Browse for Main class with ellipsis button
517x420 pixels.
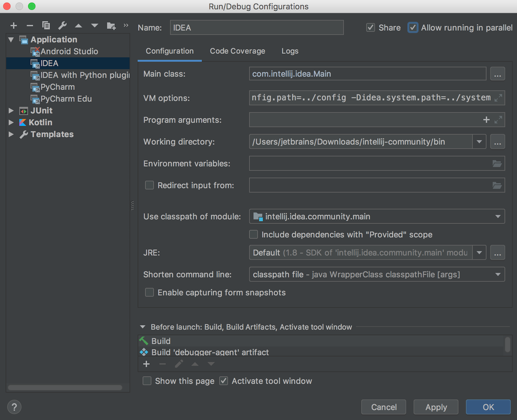(x=498, y=74)
